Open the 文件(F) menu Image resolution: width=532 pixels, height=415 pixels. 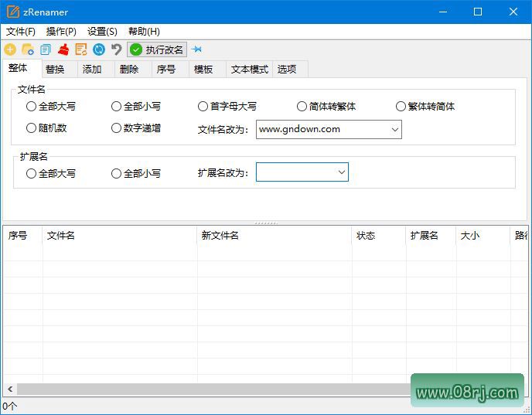[21, 32]
